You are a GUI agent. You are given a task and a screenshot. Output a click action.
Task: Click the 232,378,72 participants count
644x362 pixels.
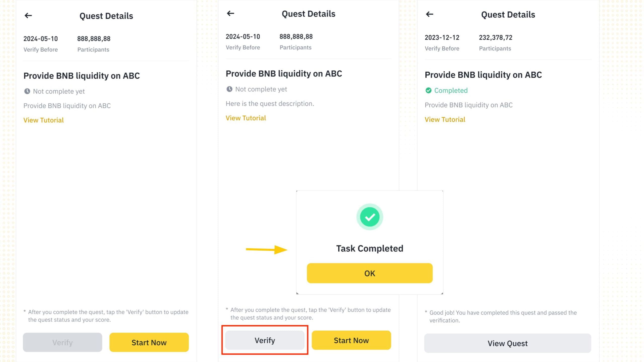[496, 37]
